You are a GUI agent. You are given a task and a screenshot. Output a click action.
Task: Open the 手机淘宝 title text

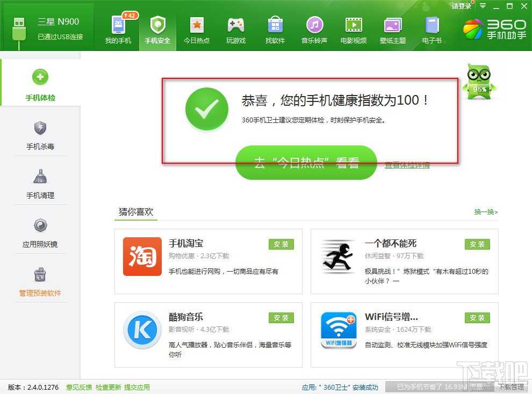(x=186, y=243)
